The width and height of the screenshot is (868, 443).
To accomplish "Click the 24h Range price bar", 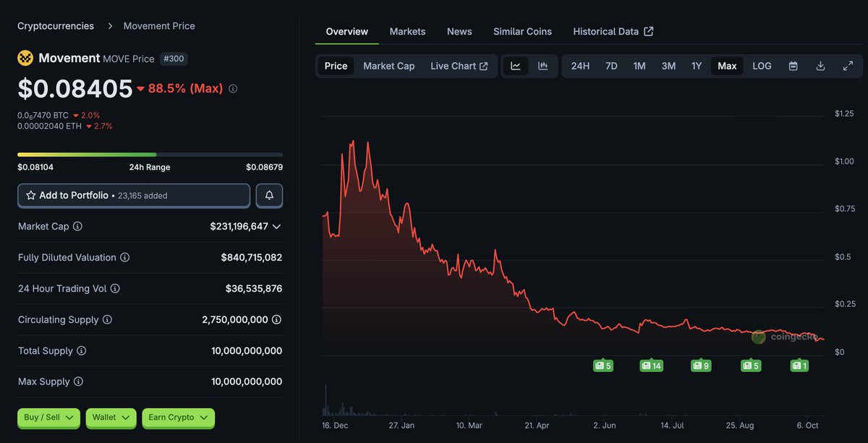I will [150, 154].
